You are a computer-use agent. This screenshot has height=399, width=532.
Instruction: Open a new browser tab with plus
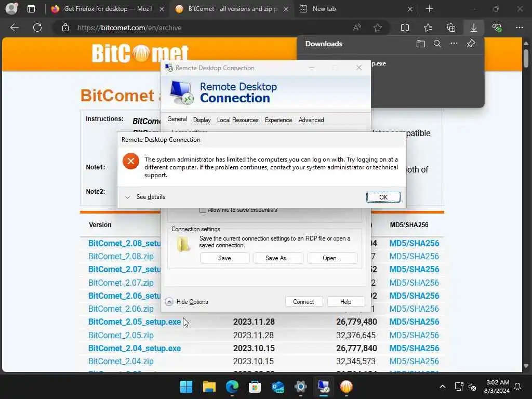point(429,9)
